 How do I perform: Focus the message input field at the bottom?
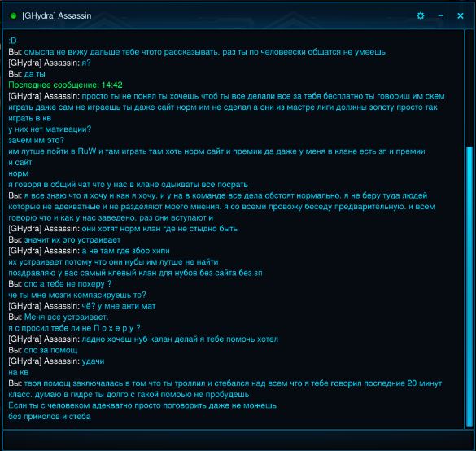click(238, 440)
